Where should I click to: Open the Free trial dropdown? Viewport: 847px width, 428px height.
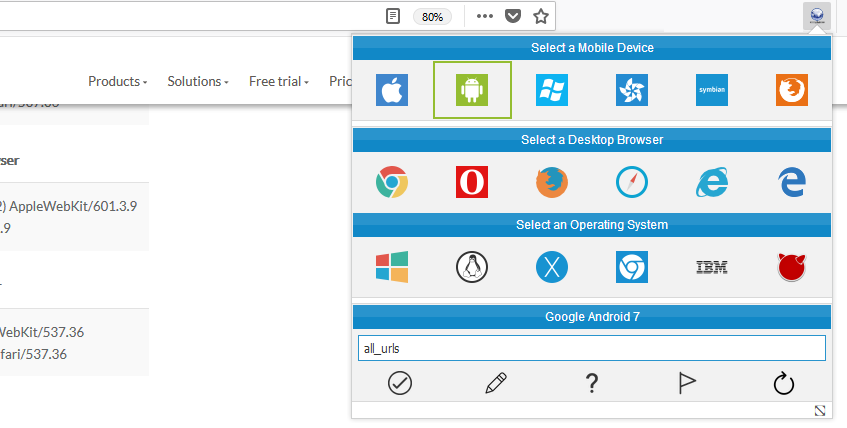pos(278,81)
